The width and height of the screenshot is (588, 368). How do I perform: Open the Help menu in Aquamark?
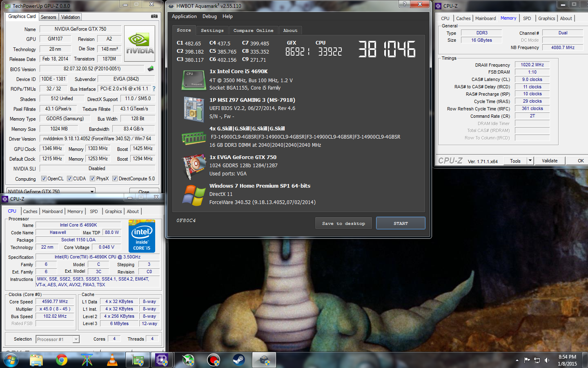coord(227,16)
